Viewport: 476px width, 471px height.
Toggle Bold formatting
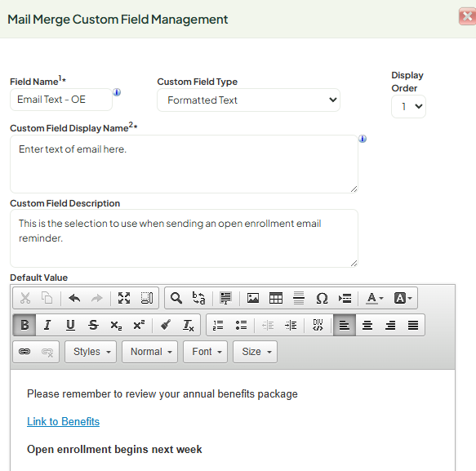point(24,325)
